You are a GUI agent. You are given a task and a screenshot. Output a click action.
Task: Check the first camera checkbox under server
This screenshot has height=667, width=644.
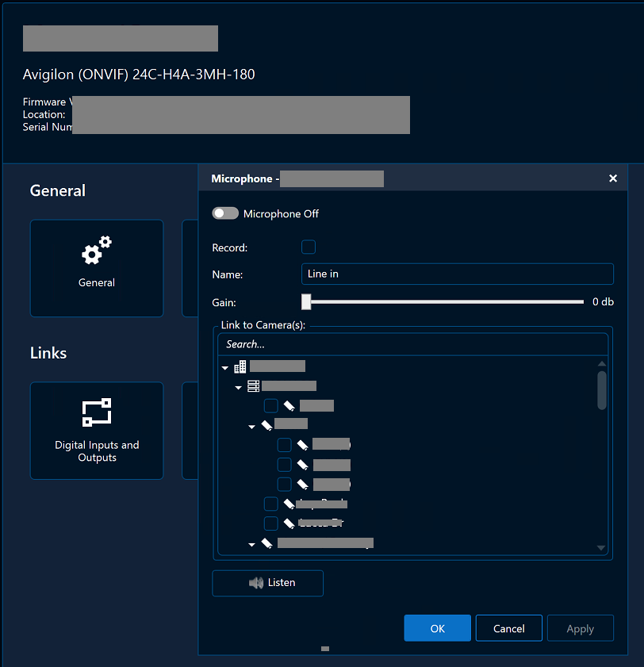[x=271, y=405]
